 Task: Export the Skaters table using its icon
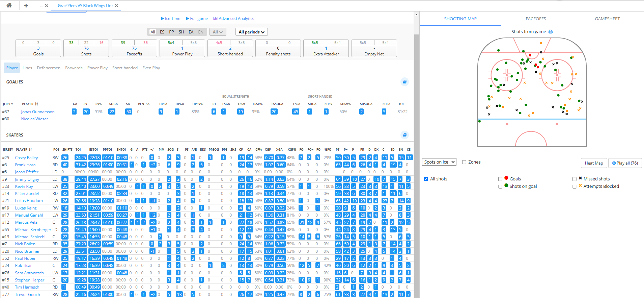pyautogui.click(x=404, y=135)
